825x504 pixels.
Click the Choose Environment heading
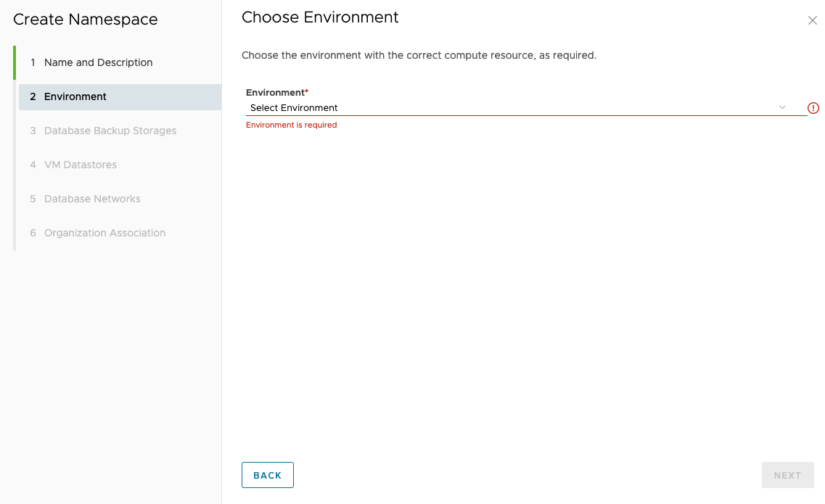tap(320, 17)
